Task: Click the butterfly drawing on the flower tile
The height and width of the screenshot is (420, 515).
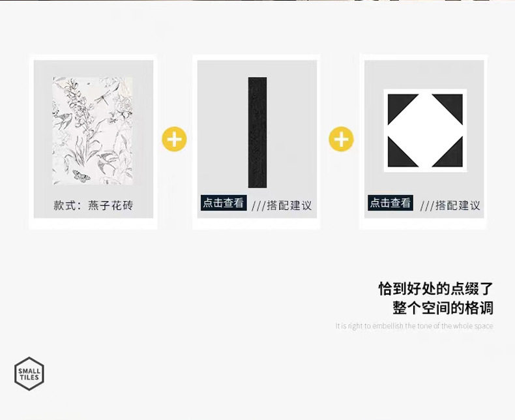Action: [81, 176]
